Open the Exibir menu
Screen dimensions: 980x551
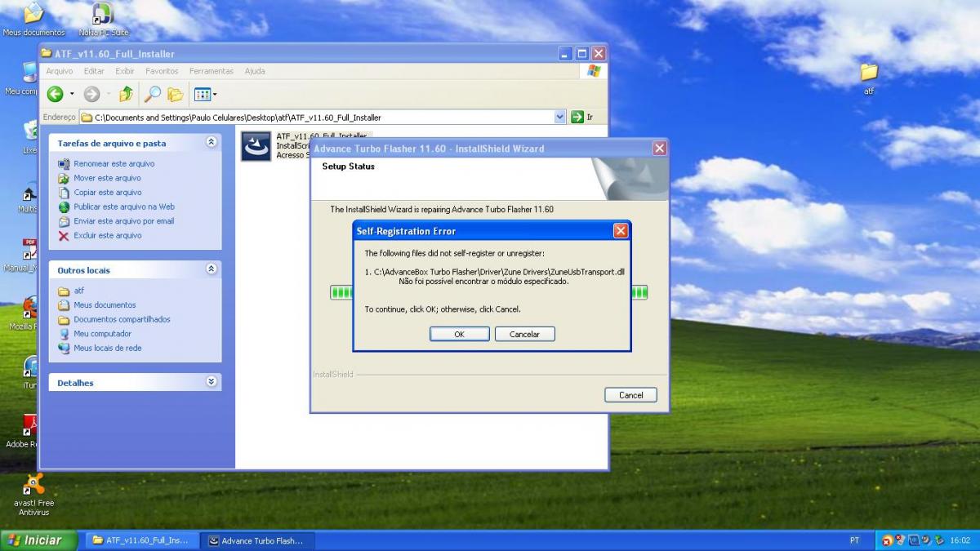coord(125,71)
